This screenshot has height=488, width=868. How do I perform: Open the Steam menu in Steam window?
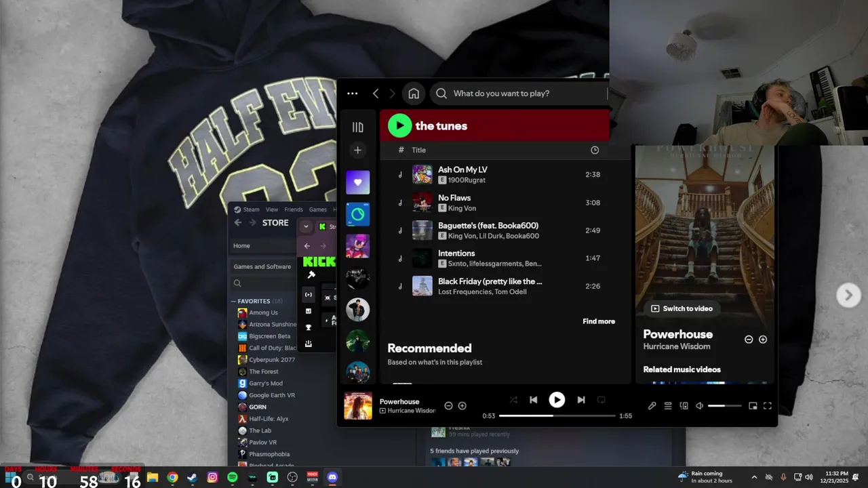click(247, 209)
